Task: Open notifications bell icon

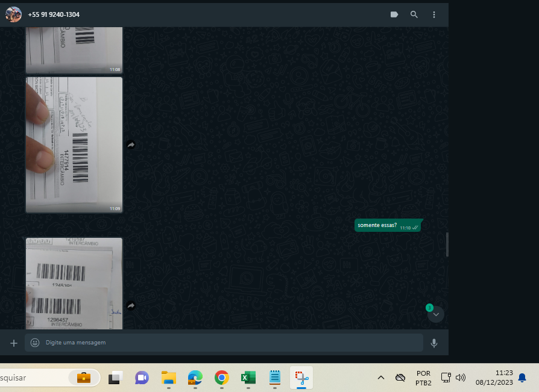Action: [x=522, y=378]
